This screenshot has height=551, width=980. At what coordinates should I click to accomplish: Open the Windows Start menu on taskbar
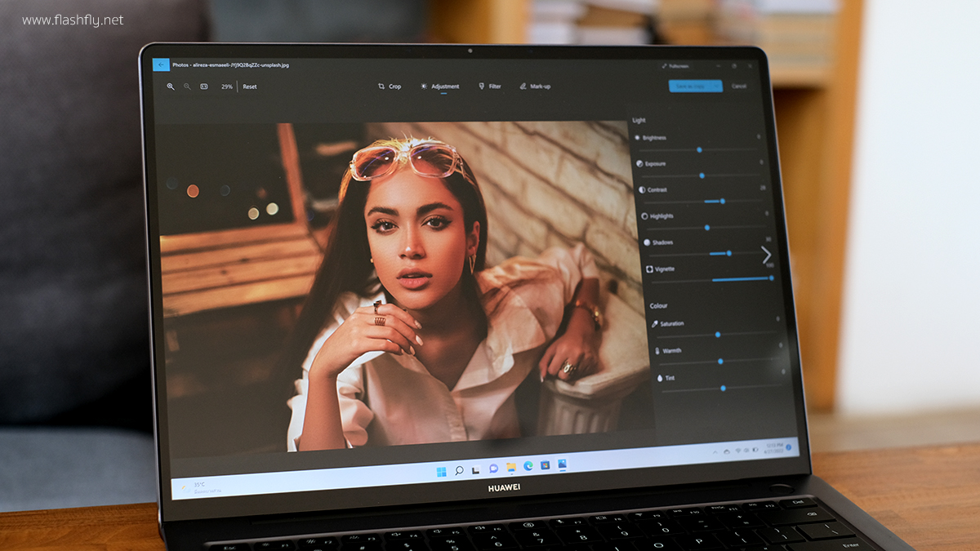[x=441, y=471]
